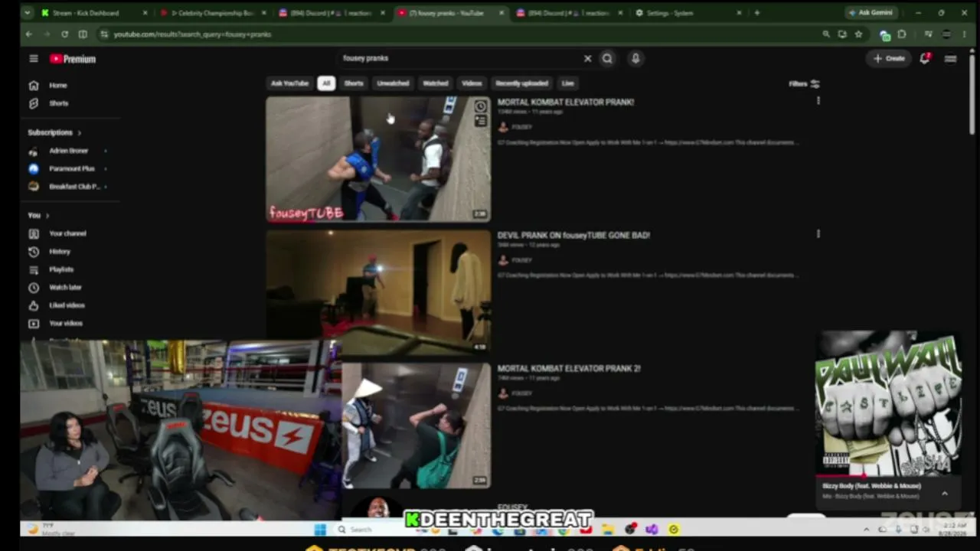The width and height of the screenshot is (980, 551).
Task: Select the Shorts filter chip
Action: 354,83
